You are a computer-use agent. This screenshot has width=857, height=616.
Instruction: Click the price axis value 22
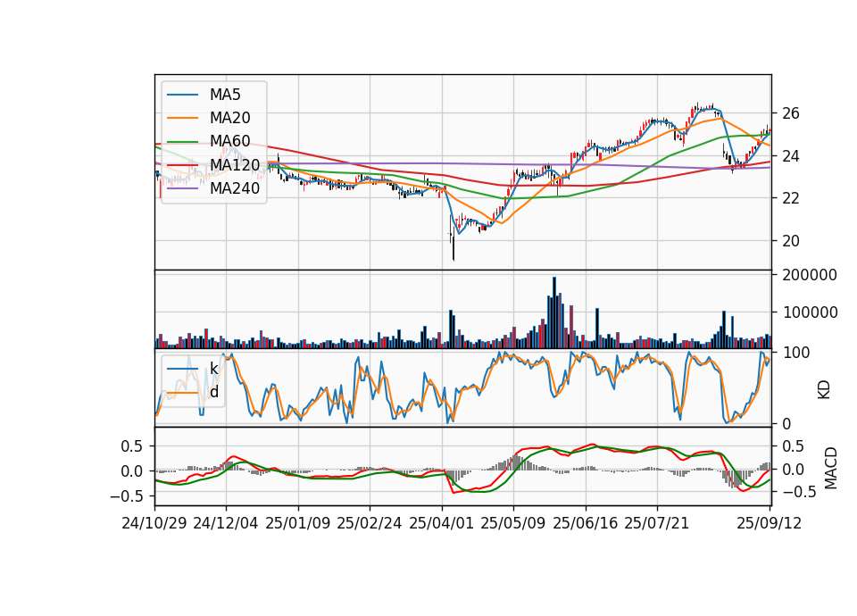791,198
